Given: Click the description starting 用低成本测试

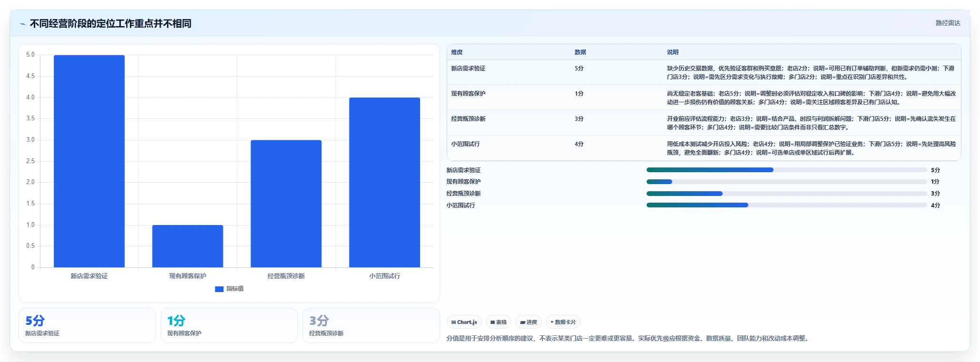Looking at the screenshot, I should [x=811, y=148].
